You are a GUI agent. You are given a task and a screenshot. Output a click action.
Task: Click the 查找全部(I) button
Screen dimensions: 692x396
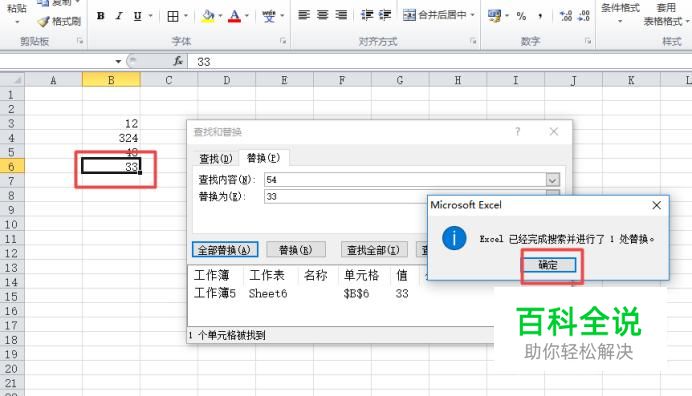373,250
